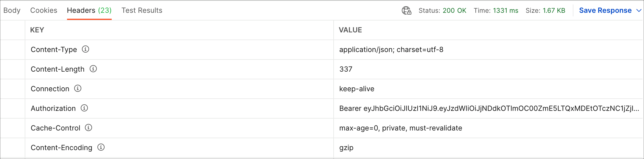Open the Cookies tab
This screenshot has width=644, height=159.
pos(44,10)
